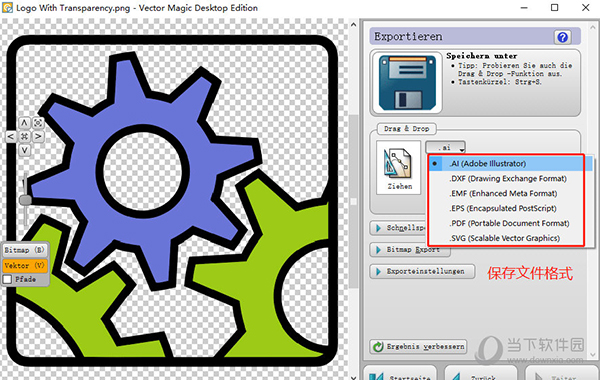Pan the preview up with the arrow

click(x=24, y=123)
